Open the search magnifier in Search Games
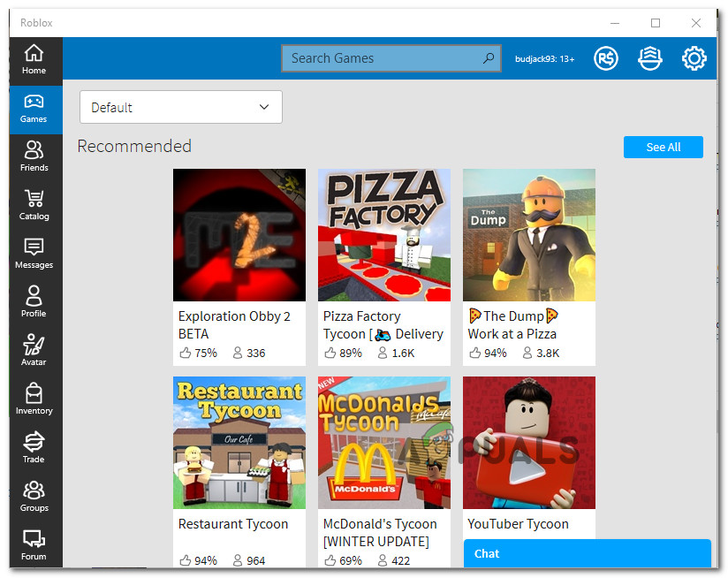Viewport: 728px width, 578px height. pos(489,57)
